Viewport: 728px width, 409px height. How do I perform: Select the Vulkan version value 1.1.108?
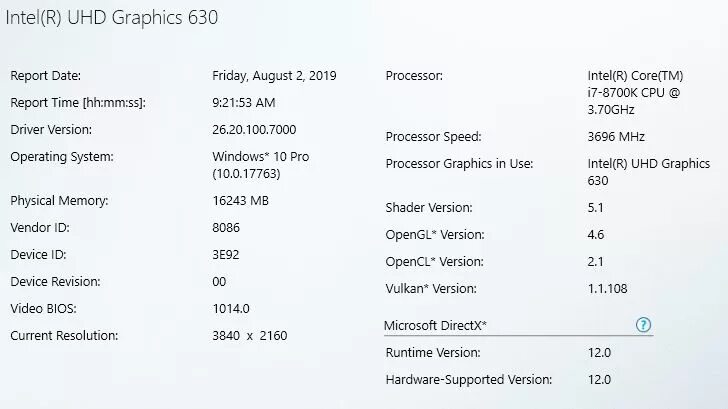point(608,288)
